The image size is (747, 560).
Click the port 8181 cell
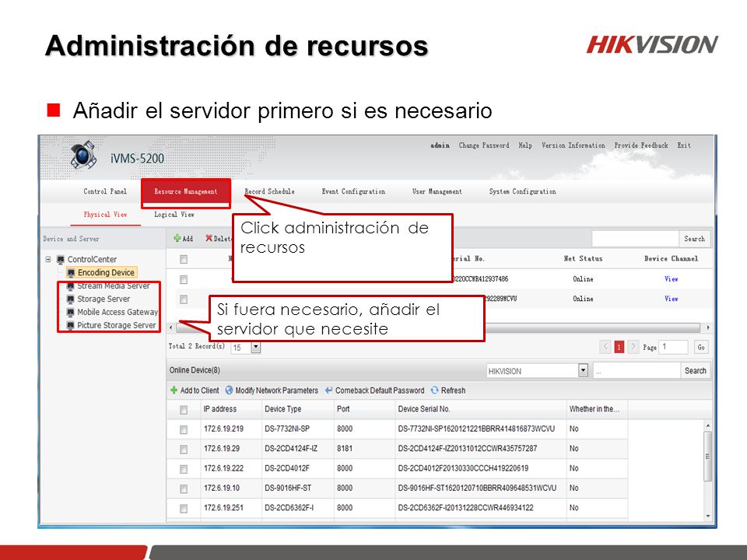point(345,449)
